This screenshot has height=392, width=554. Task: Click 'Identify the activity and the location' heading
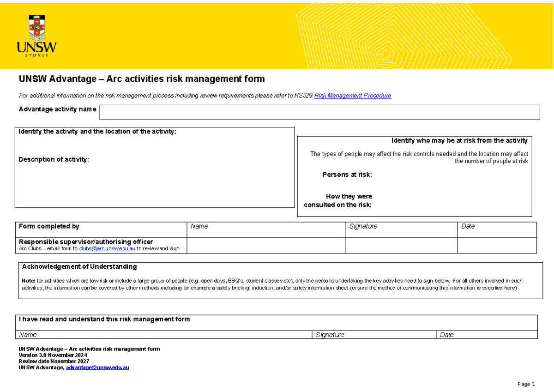97,132
